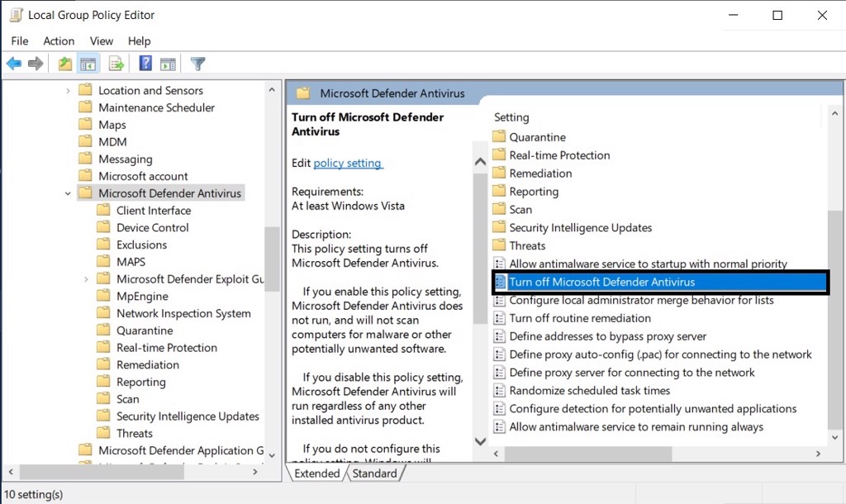Screen dimensions: 846x504
Task: Click the Show/Hide action pane icon
Action: pos(168,64)
